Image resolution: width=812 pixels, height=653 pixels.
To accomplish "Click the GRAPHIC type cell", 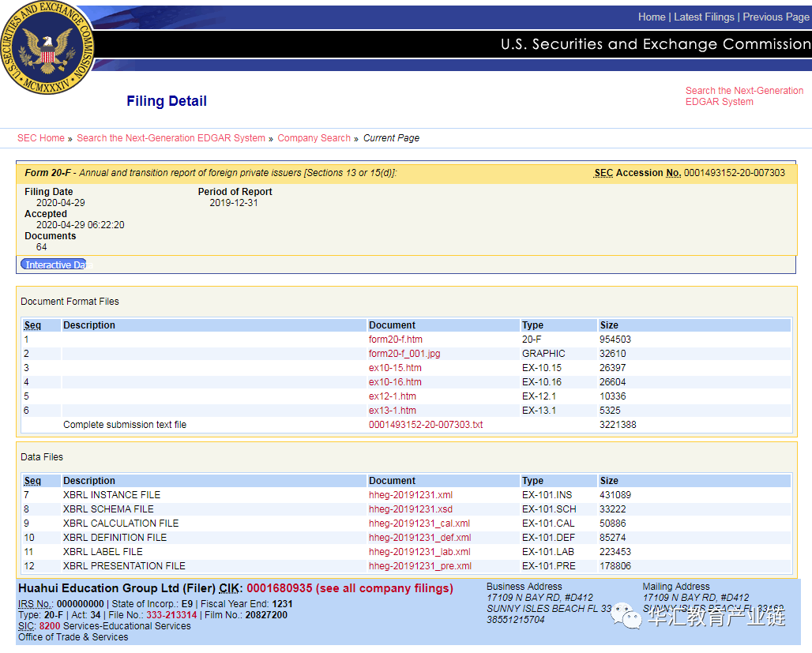I will pyautogui.click(x=543, y=354).
